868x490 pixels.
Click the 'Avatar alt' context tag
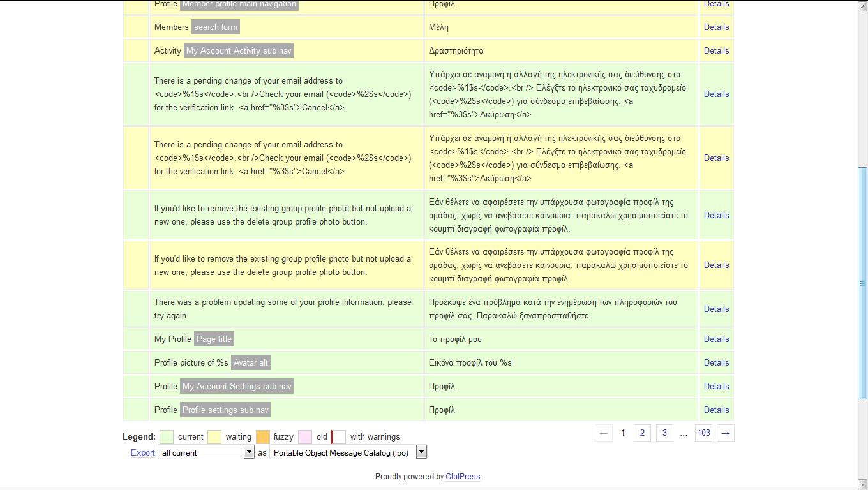point(251,362)
